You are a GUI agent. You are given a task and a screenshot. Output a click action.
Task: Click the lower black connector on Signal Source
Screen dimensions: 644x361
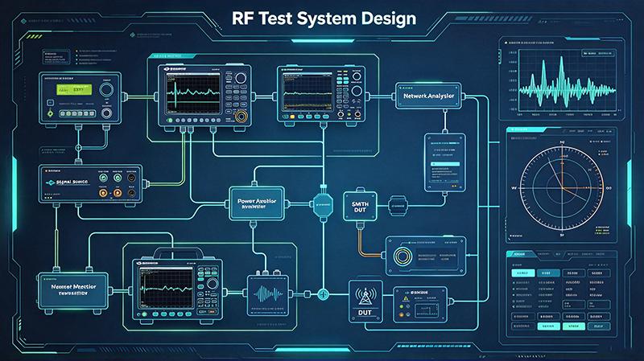[x=131, y=193]
